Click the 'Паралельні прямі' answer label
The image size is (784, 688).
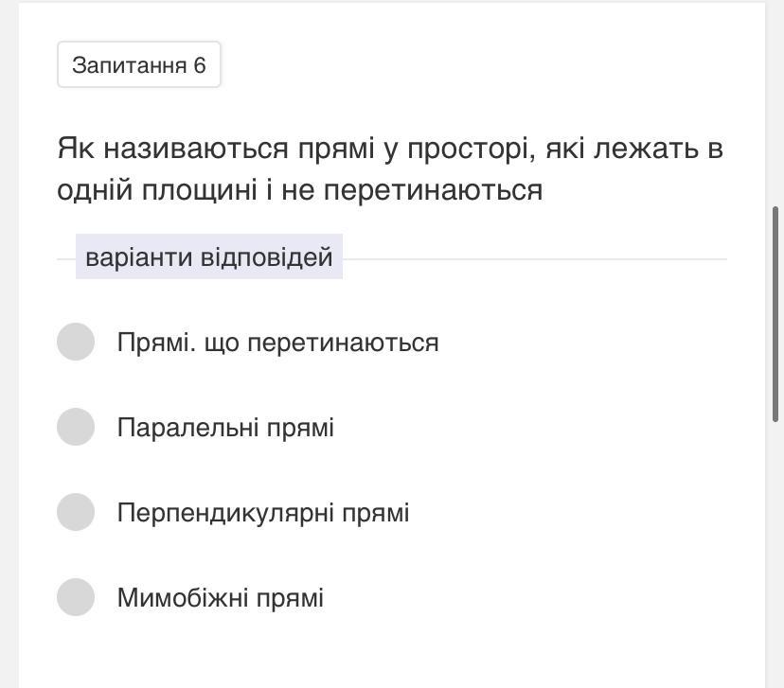point(225,428)
